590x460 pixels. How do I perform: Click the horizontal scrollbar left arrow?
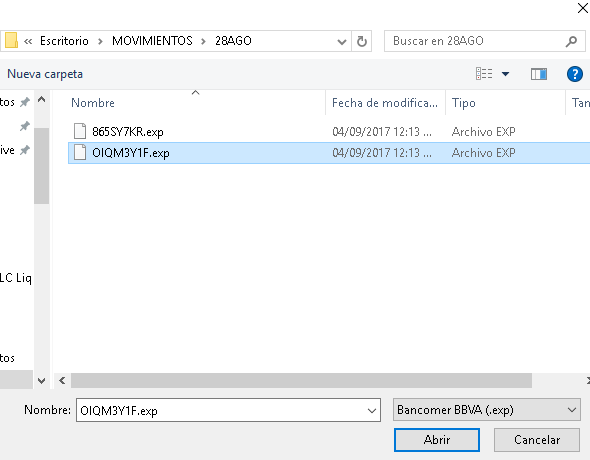click(62, 381)
